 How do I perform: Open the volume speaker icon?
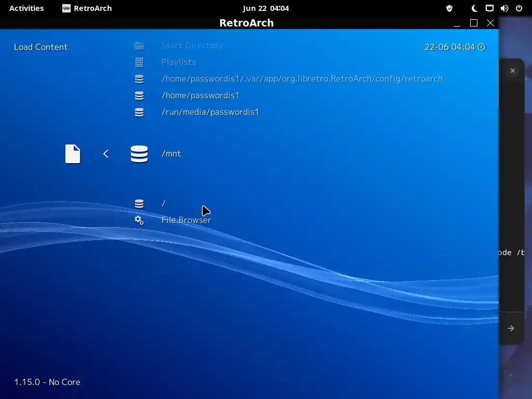tap(504, 8)
